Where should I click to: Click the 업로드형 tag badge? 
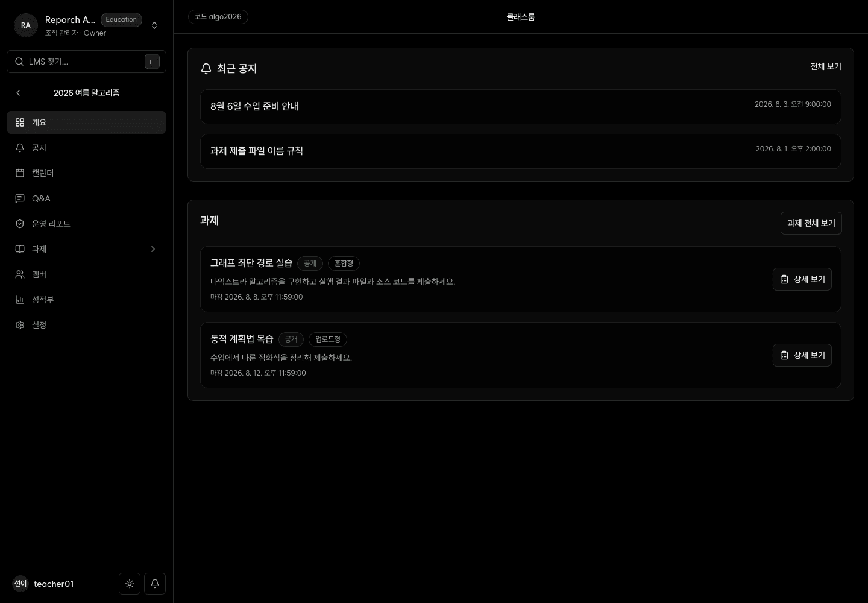[x=328, y=339]
